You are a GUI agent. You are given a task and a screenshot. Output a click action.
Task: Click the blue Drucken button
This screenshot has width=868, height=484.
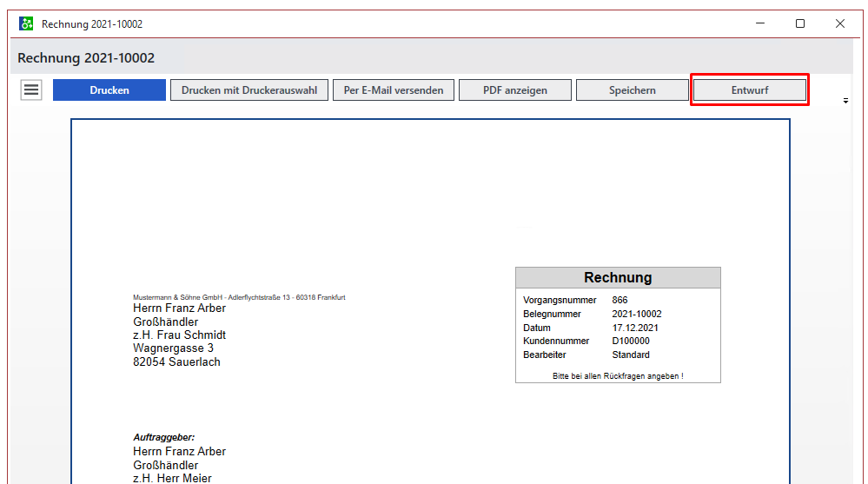[109, 90]
